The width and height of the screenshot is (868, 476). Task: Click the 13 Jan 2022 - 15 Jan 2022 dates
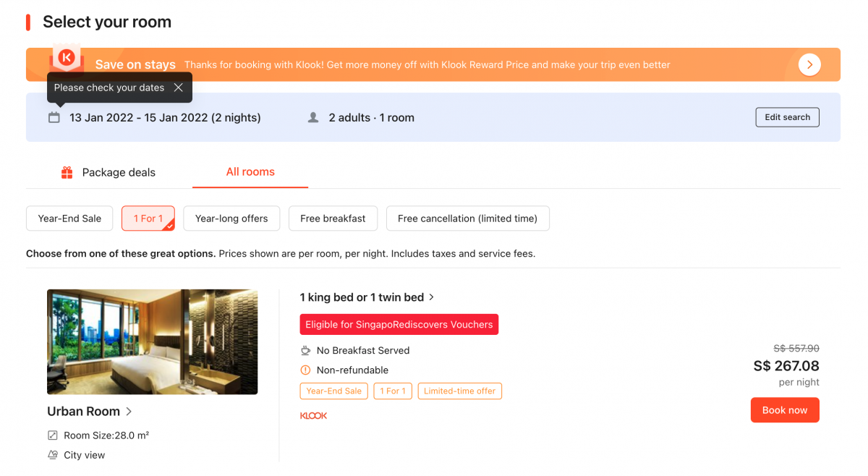[165, 117]
